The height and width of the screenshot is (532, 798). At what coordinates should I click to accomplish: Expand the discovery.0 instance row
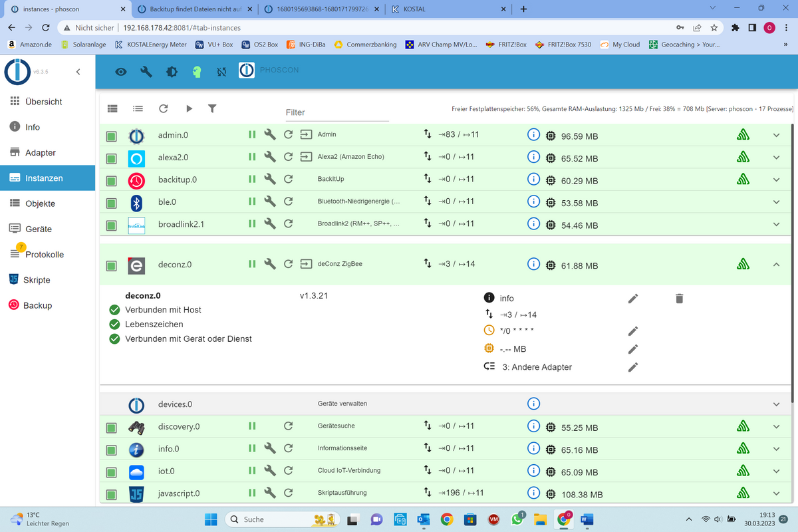coord(776,426)
